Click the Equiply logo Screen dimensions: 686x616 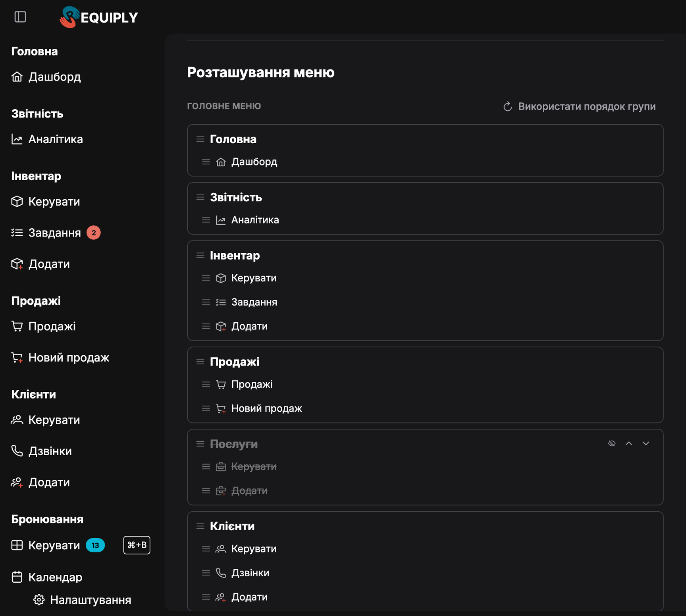[x=99, y=17]
